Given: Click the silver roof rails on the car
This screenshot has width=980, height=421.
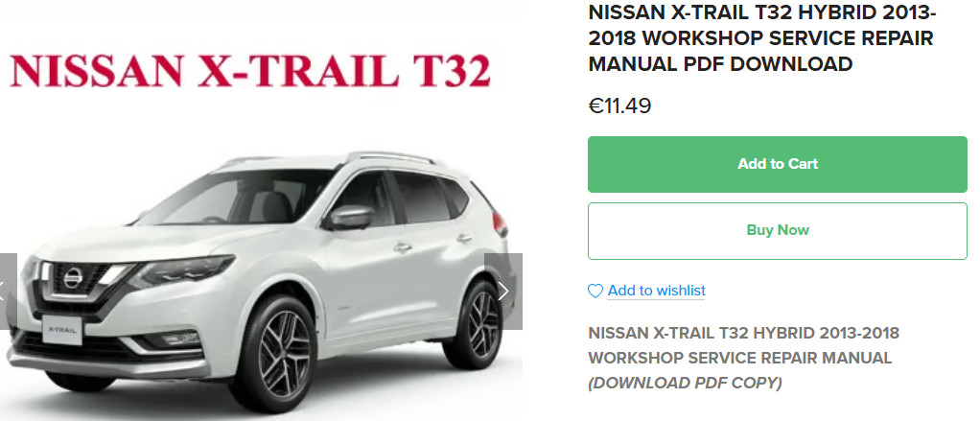Looking at the screenshot, I should click(390, 157).
